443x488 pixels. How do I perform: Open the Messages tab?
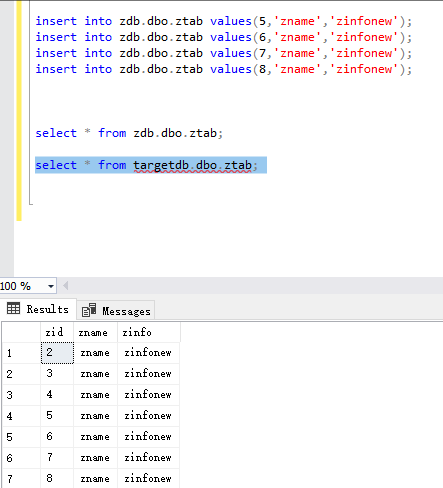116,311
